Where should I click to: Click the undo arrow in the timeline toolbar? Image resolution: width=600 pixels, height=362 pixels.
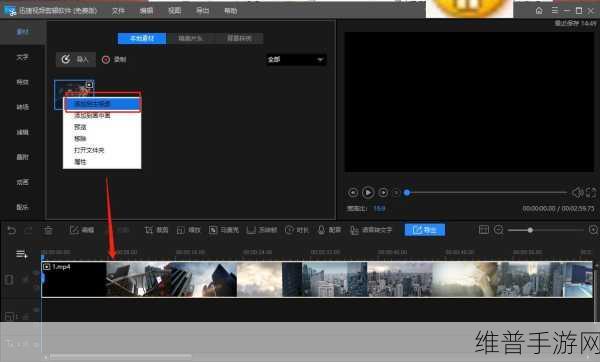[12, 230]
